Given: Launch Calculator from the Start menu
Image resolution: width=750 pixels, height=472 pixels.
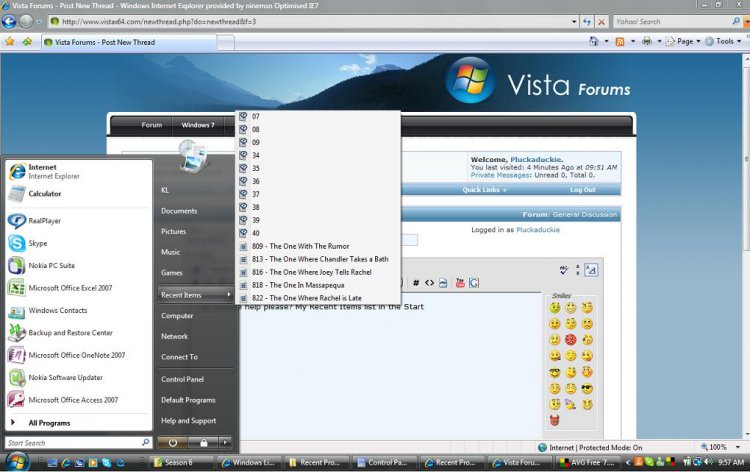Looking at the screenshot, I should [x=79, y=194].
